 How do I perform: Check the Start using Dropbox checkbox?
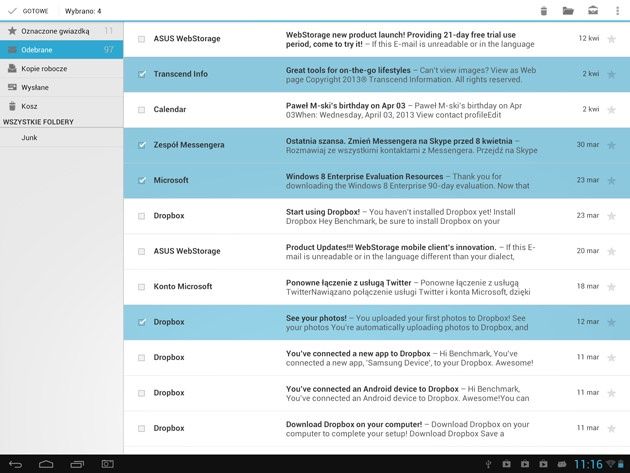141,216
